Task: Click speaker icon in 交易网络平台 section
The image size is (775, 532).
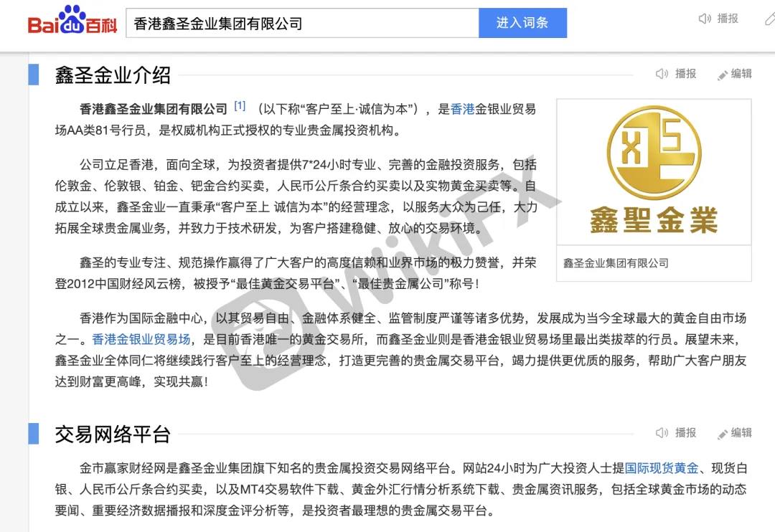Action: pyautogui.click(x=662, y=433)
